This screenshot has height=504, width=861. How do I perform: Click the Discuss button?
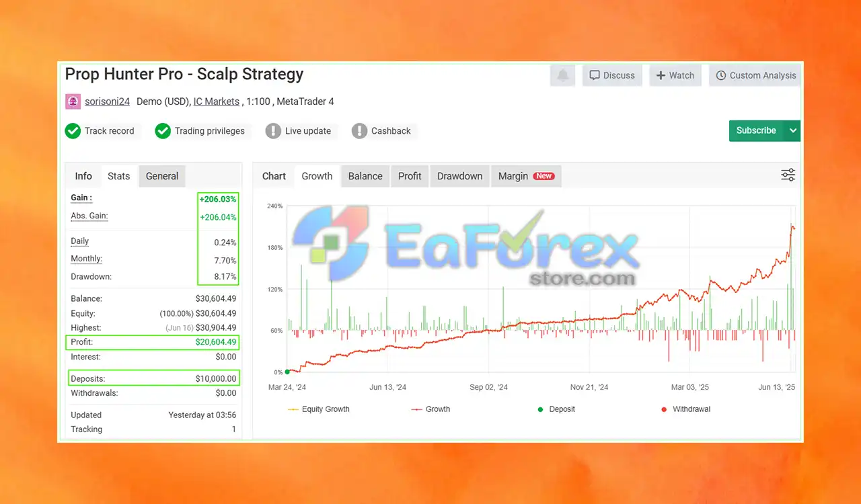pos(612,75)
